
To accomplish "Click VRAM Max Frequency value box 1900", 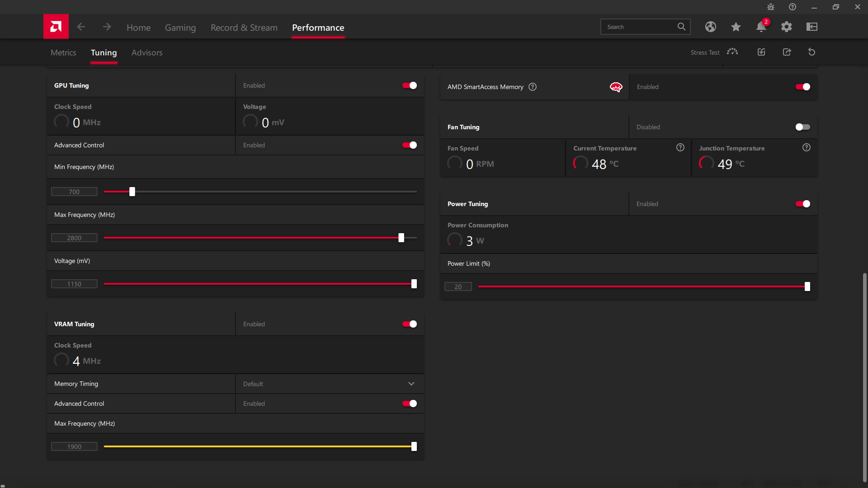I will point(74,446).
